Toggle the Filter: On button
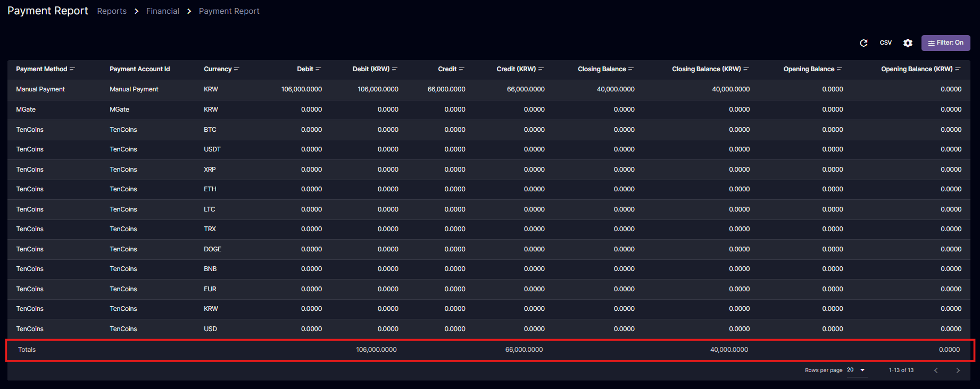Image resolution: width=980 pixels, height=389 pixels. click(945, 43)
